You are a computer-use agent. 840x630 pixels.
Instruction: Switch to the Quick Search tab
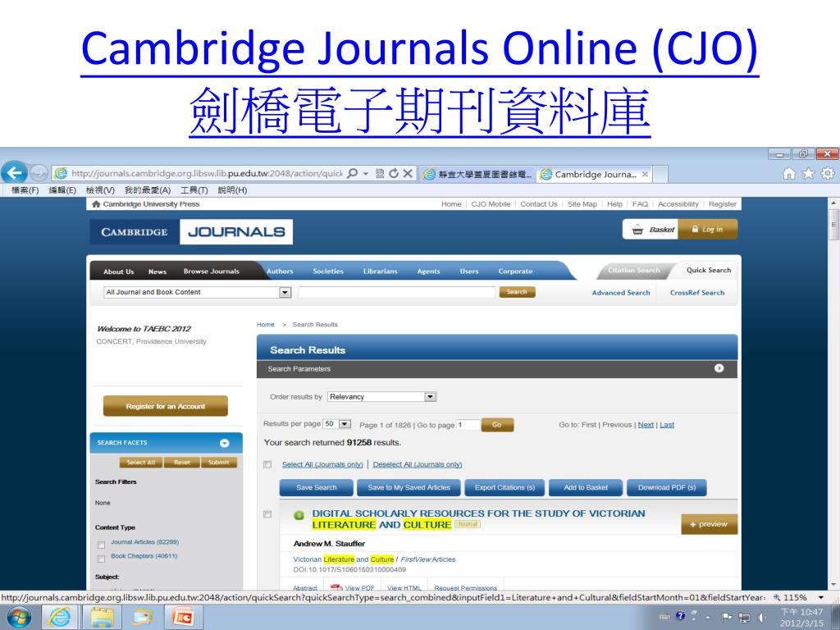tap(708, 271)
